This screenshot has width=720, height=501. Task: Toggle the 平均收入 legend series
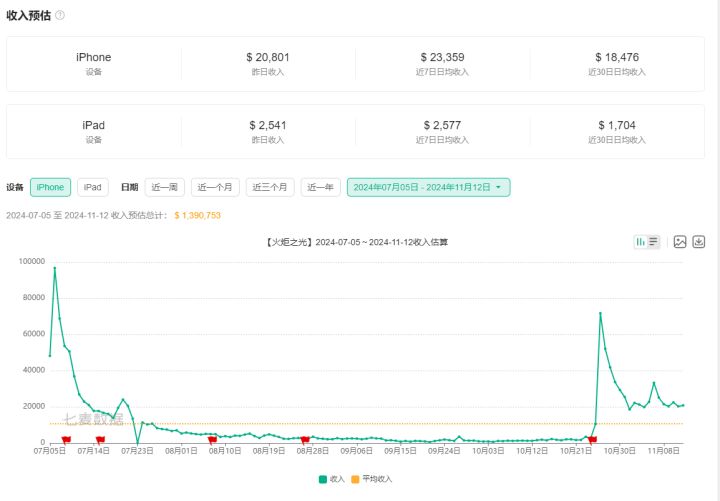point(372,479)
